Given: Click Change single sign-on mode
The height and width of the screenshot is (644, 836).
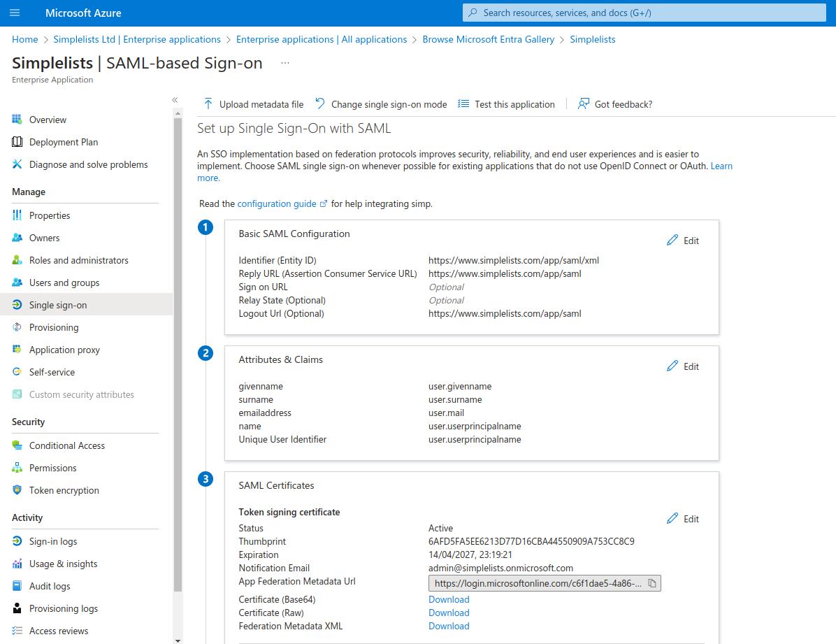Looking at the screenshot, I should 381,104.
